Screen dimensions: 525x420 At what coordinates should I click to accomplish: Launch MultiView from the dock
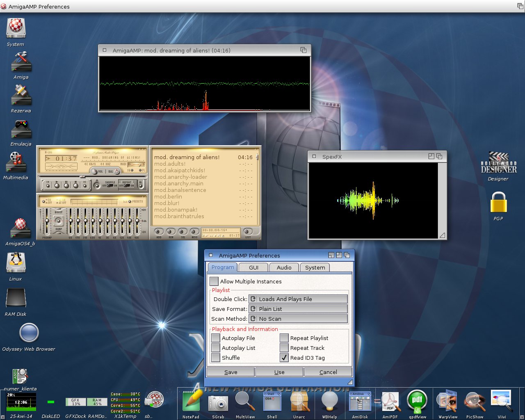click(245, 401)
